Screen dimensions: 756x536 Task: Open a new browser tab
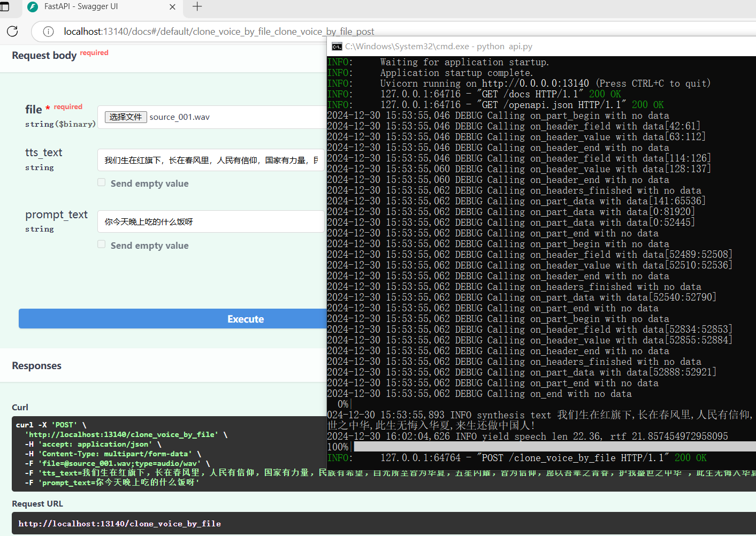(197, 6)
